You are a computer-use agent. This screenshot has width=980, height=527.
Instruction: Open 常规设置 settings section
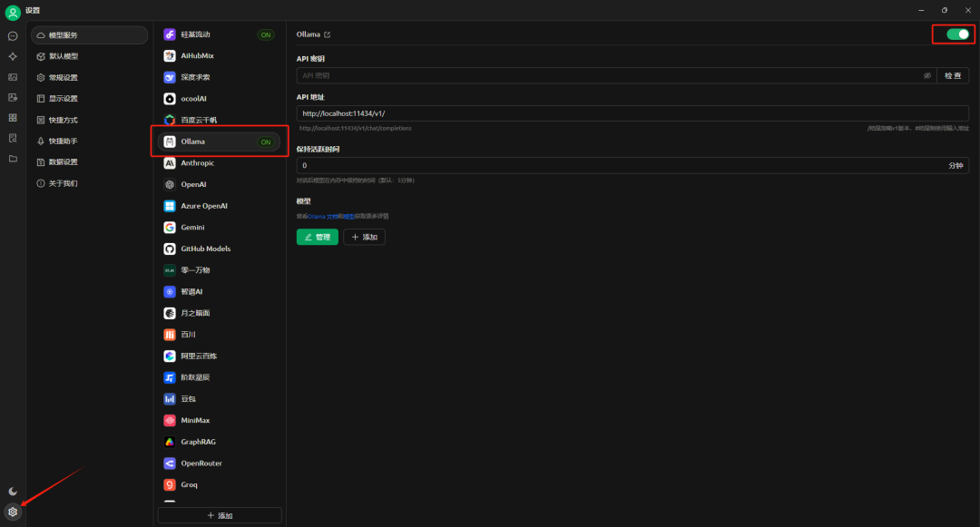click(x=89, y=77)
